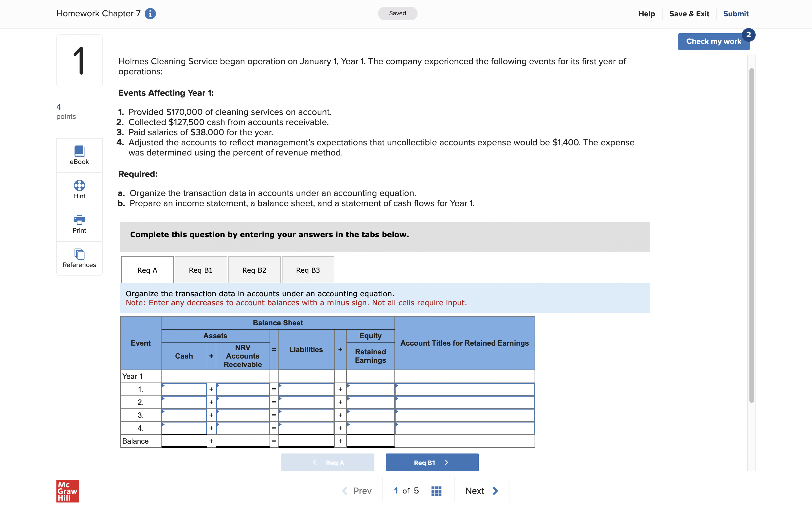Click the Cash field for event 2
This screenshot has width=812, height=507.
(x=184, y=402)
